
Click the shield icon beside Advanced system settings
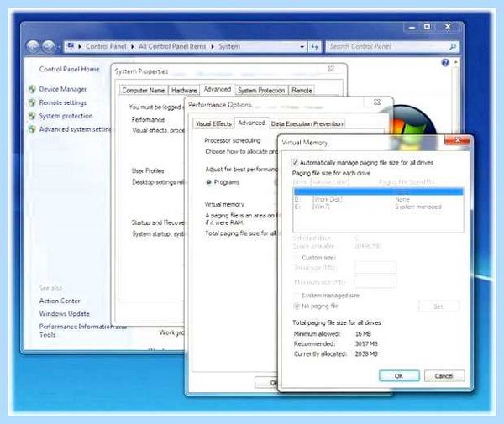32,129
